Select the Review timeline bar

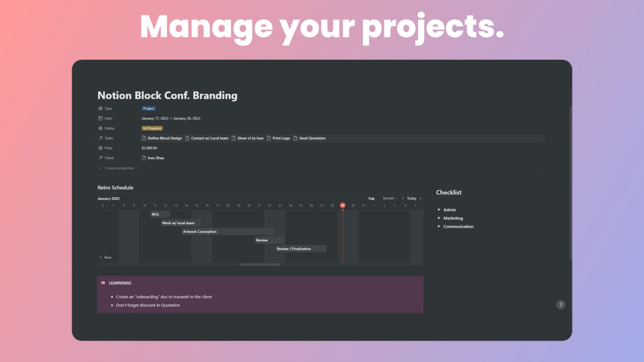click(x=269, y=240)
